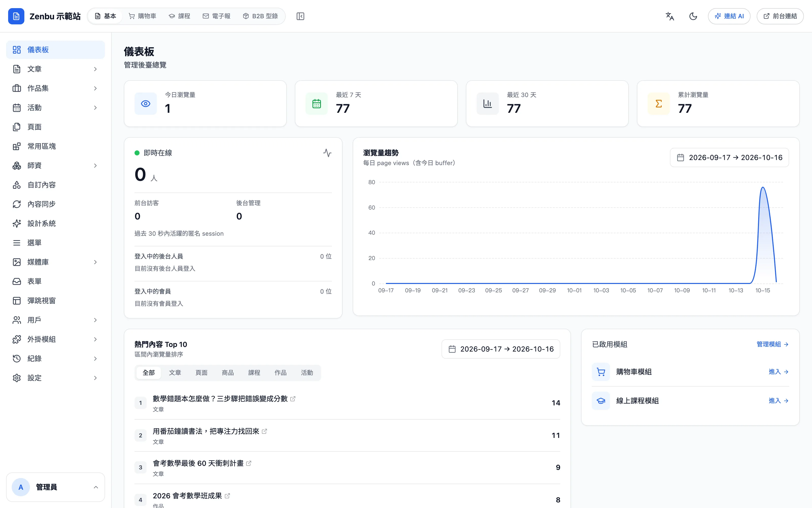Click the bar chart icon in 最近 30 天 card
Viewport: 812px width, 508px height.
(487, 103)
